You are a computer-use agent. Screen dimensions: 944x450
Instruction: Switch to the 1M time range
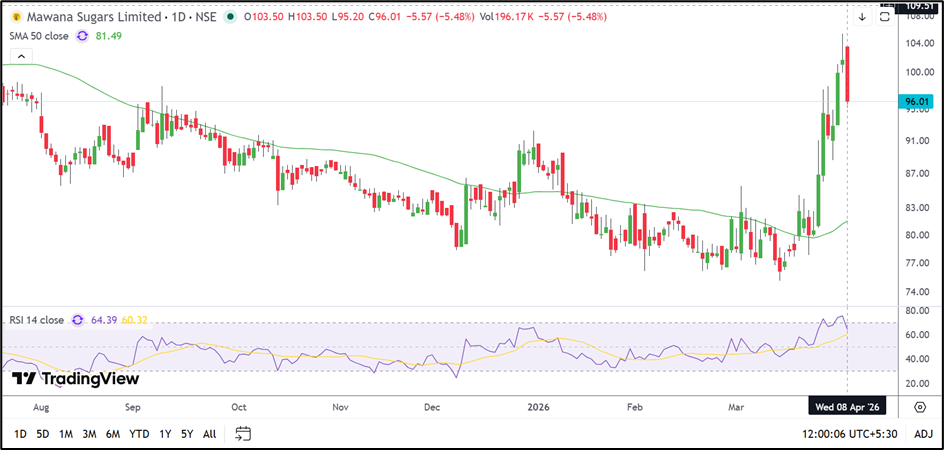[66, 433]
